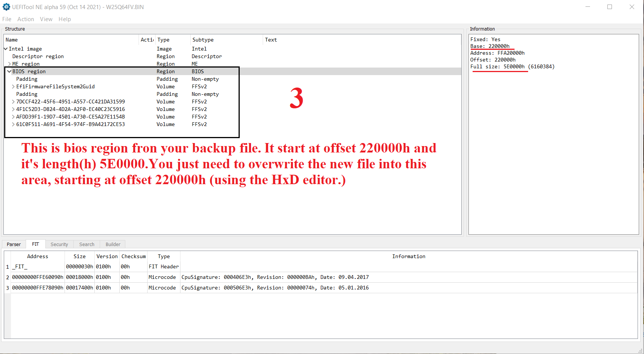This screenshot has width=644, height=354.
Task: Click size value 00018000h
Action: (80, 277)
